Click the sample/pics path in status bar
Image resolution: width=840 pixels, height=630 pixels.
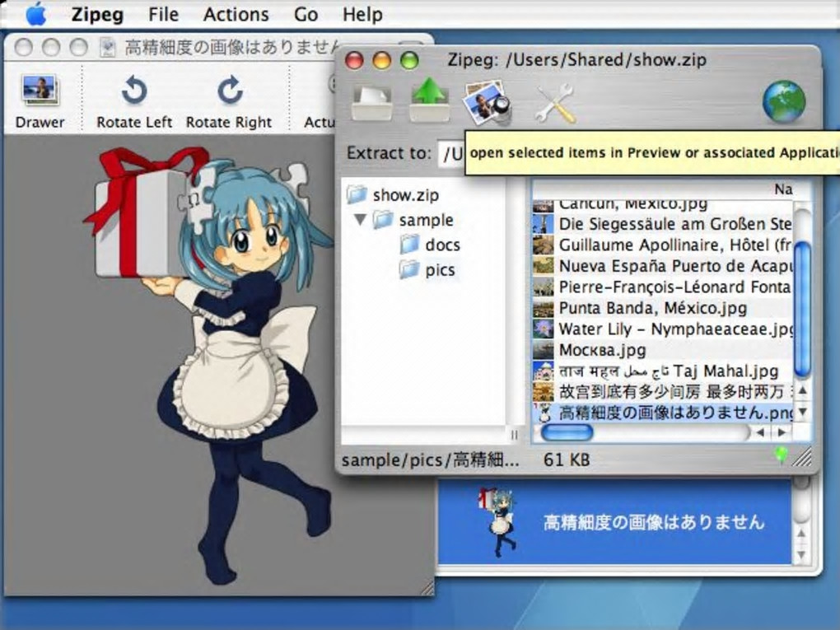coord(430,460)
